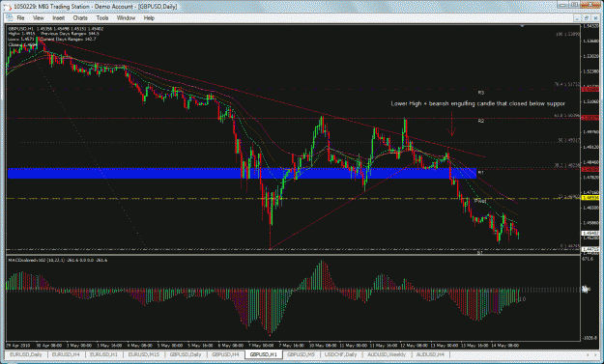Open the Help menu
Screen dimensions: 604x364
pyautogui.click(x=149, y=18)
